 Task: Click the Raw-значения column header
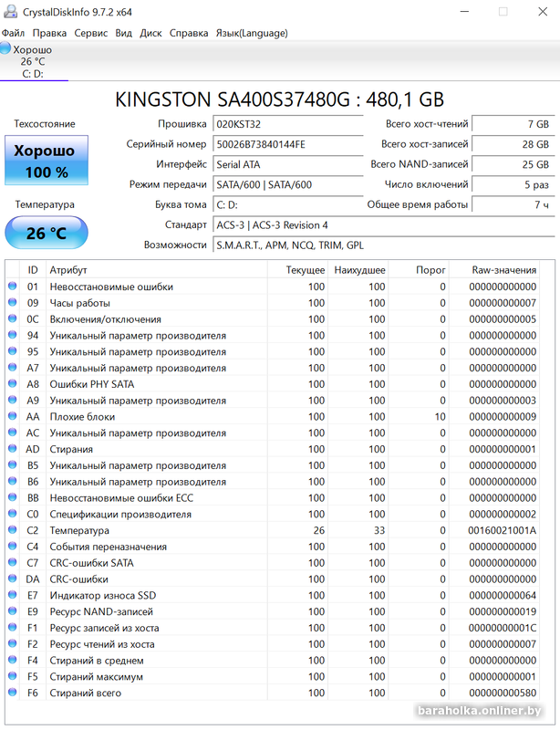coord(494,269)
